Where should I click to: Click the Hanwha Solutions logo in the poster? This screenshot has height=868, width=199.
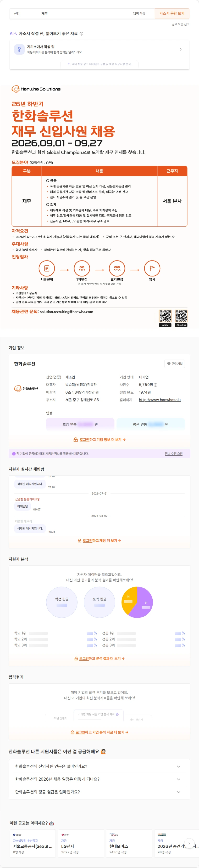click(x=36, y=89)
